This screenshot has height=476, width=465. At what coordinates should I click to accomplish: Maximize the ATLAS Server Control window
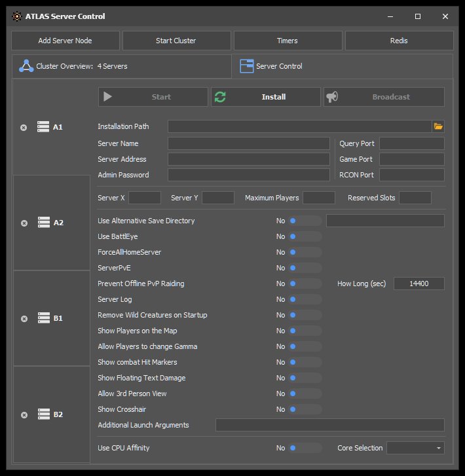418,16
